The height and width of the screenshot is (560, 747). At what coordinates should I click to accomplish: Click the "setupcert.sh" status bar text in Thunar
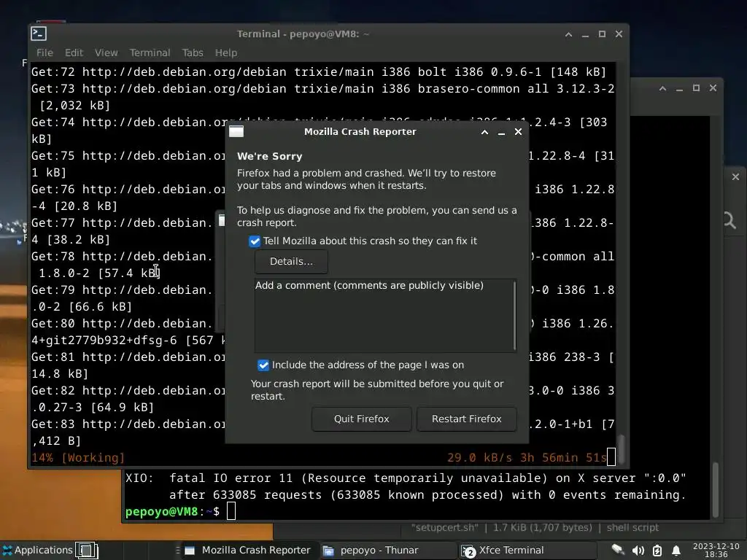click(x=444, y=528)
